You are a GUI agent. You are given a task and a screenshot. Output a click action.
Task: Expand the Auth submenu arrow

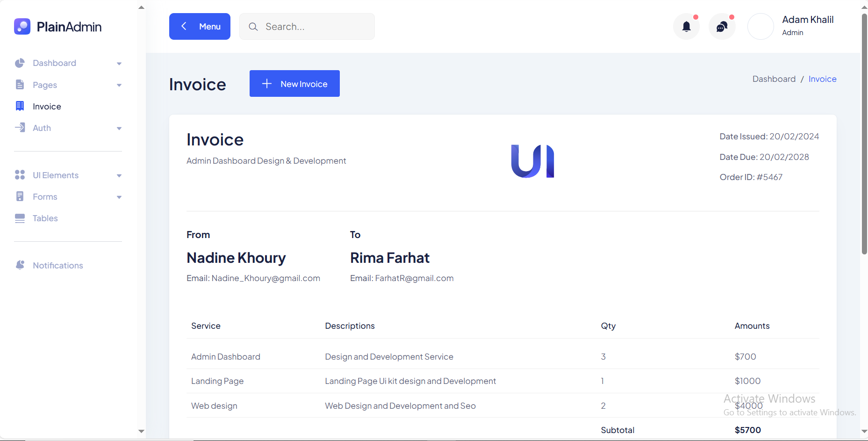point(119,129)
